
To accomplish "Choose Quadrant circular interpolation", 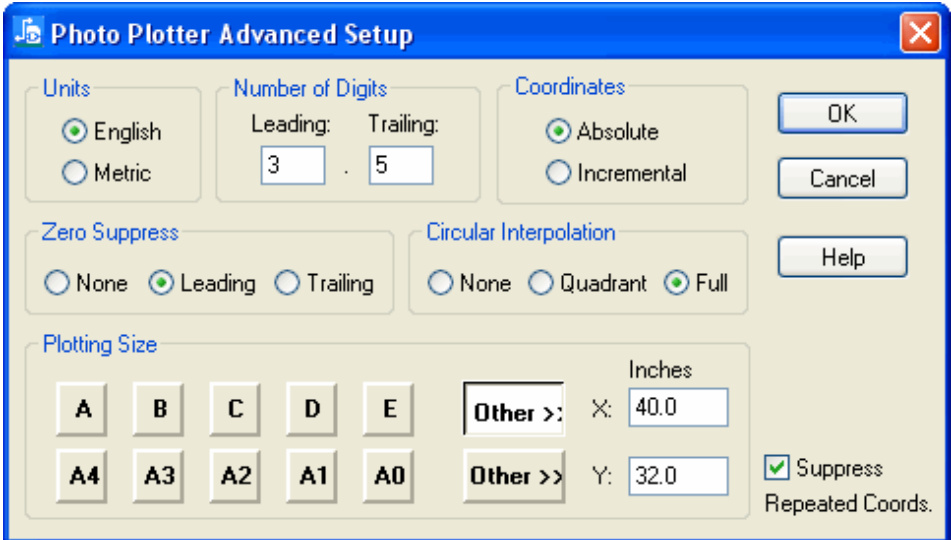I will coord(541,284).
